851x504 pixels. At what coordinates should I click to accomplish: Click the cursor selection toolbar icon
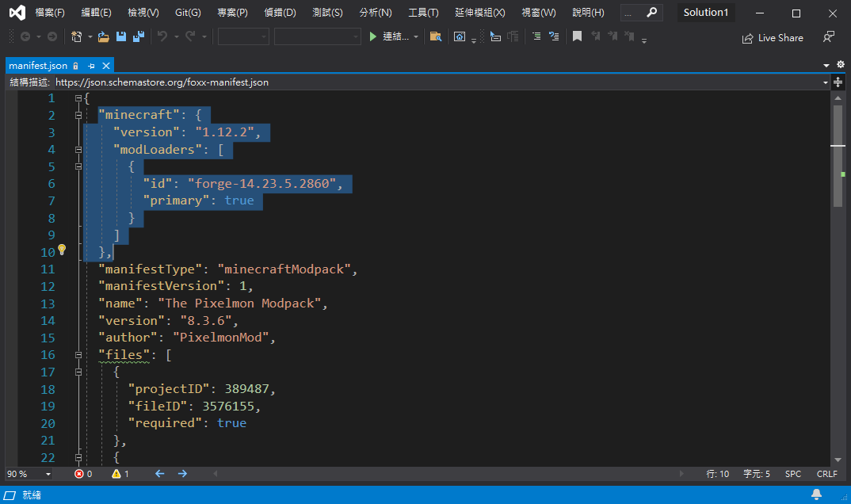(495, 37)
